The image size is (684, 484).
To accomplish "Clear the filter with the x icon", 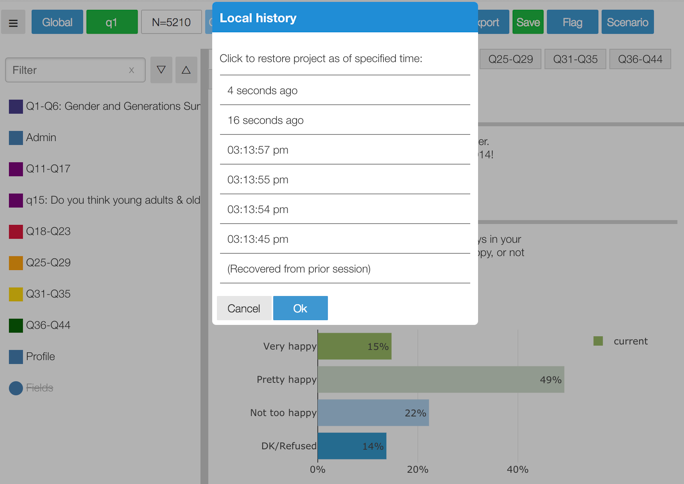I will 131,71.
